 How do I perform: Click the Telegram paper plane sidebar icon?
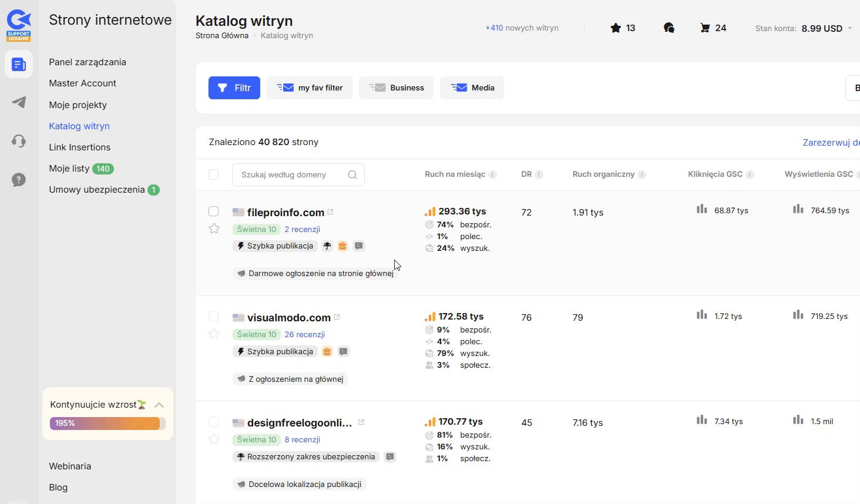click(x=19, y=102)
